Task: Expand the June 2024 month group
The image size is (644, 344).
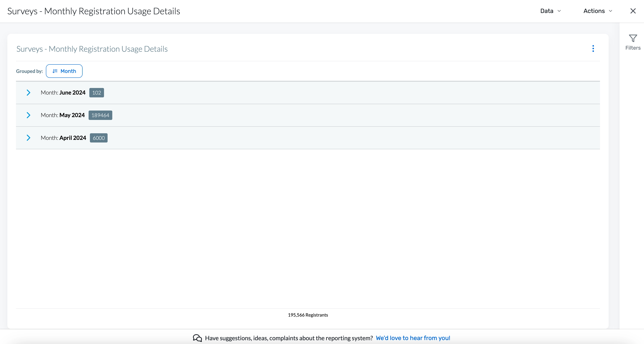Action: [x=28, y=93]
